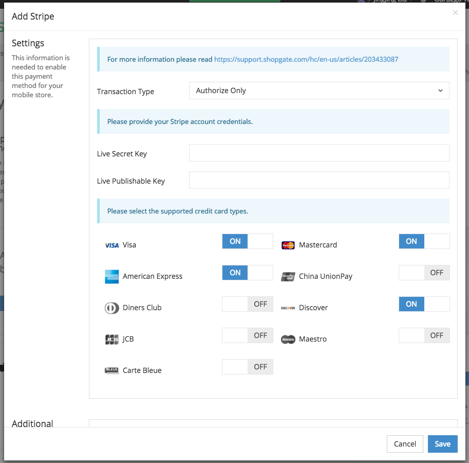Click the JCB logo icon

click(112, 339)
